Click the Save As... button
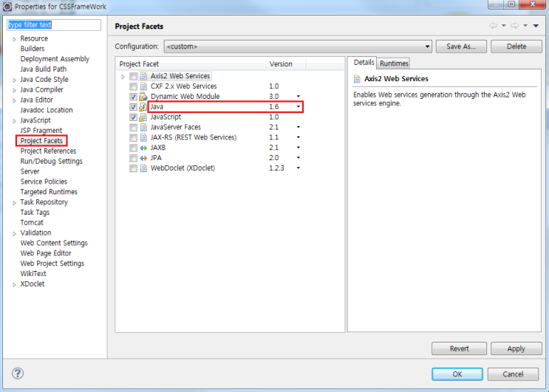549x392 pixels. [461, 47]
